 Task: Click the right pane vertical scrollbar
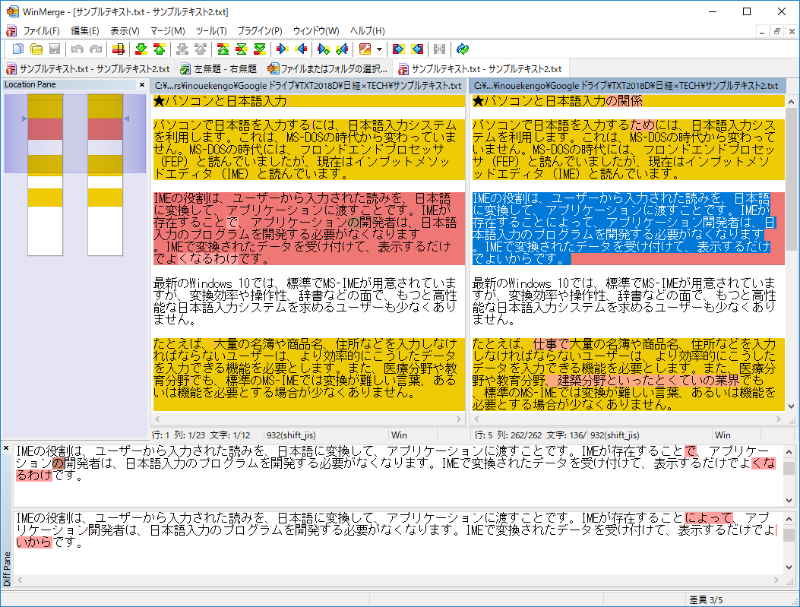(x=792, y=250)
